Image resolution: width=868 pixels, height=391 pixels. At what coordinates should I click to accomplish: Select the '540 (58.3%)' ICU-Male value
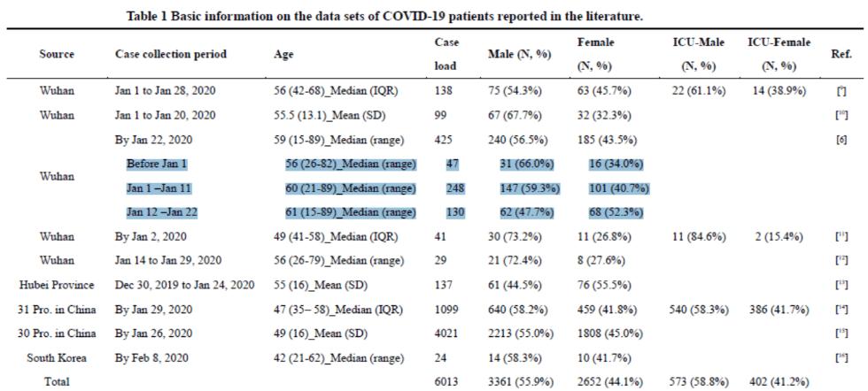697,310
